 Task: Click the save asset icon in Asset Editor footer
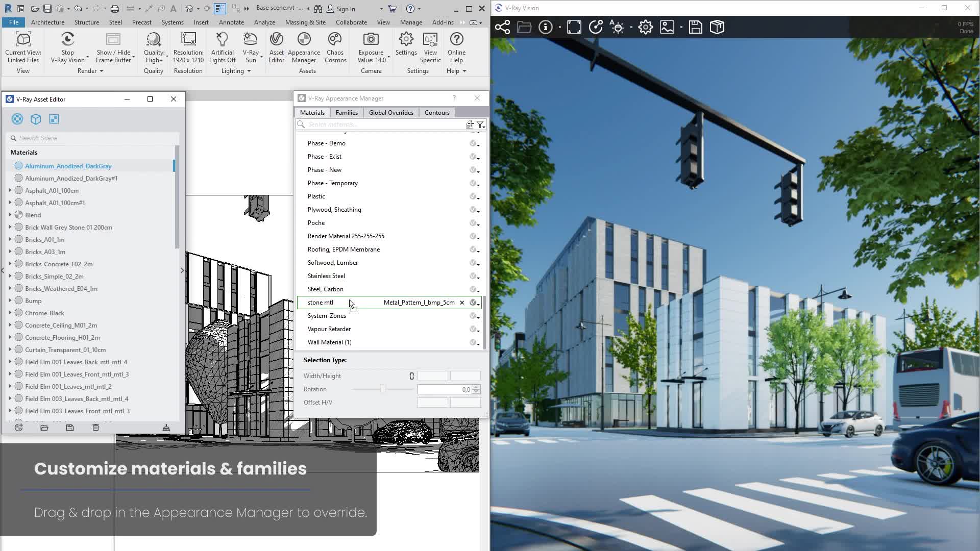click(x=70, y=428)
